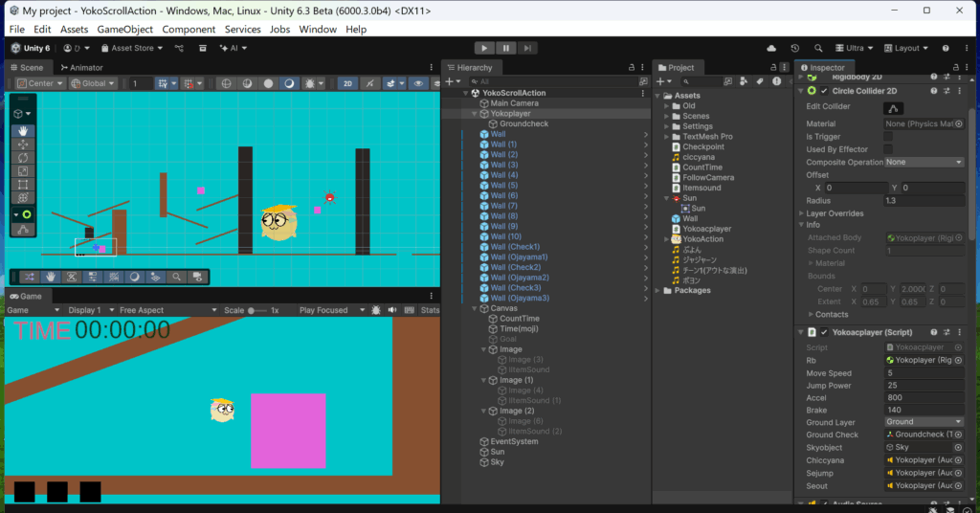This screenshot has width=980, height=513.
Task: Disable the Circle Collider 2D component checkbox
Action: pyautogui.click(x=824, y=91)
